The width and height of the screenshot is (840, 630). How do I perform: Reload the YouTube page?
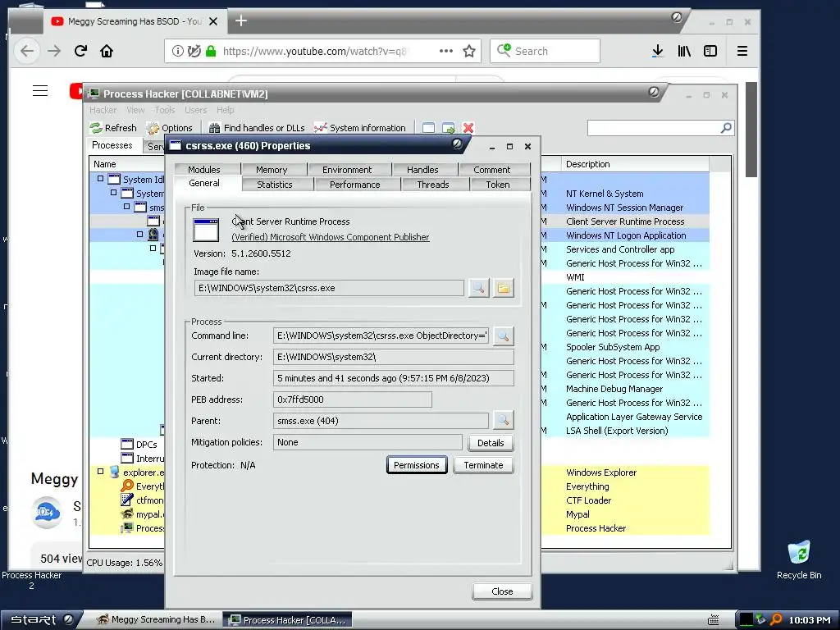click(80, 52)
